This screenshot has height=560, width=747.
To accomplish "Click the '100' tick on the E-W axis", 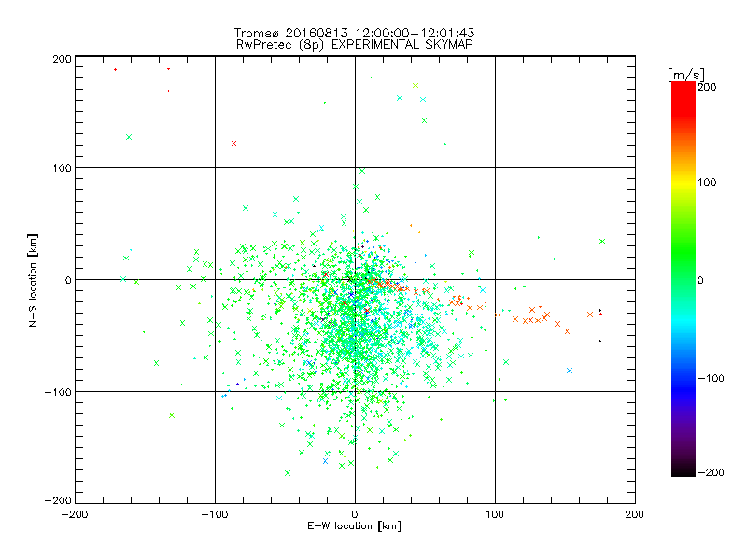I will (495, 514).
